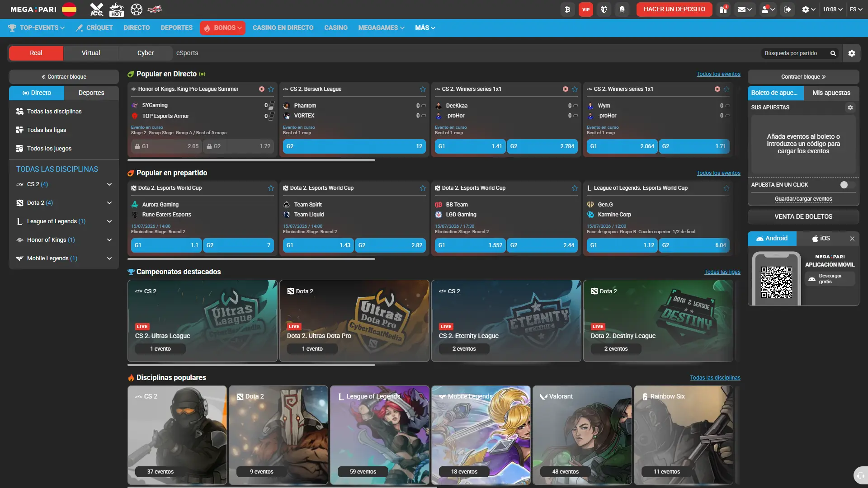
Task: Open the ES language dropdown
Action: point(856,9)
